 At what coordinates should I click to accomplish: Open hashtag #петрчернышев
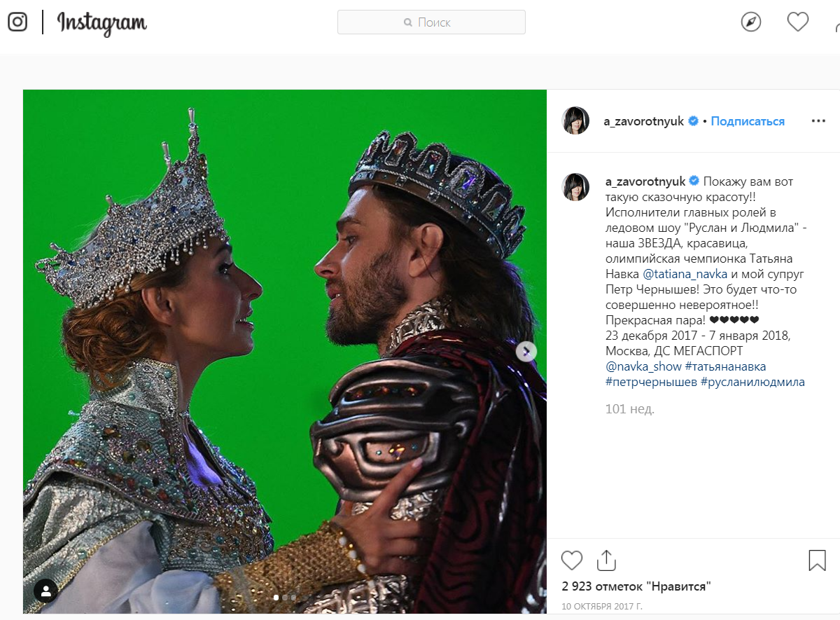pyautogui.click(x=650, y=382)
